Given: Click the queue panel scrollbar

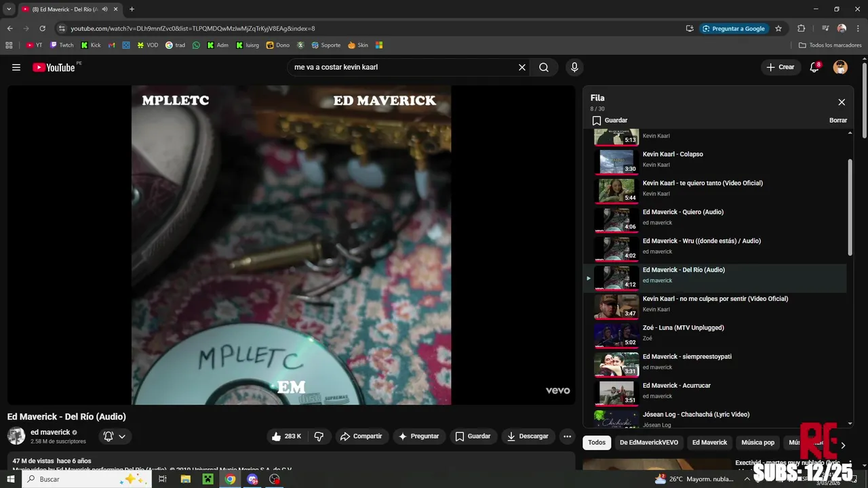Looking at the screenshot, I should click(850, 207).
